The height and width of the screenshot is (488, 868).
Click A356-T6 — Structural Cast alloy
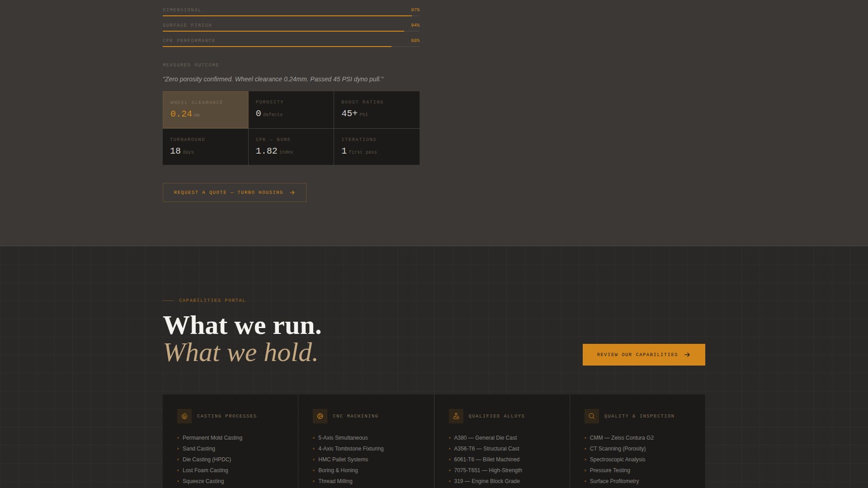(x=486, y=448)
